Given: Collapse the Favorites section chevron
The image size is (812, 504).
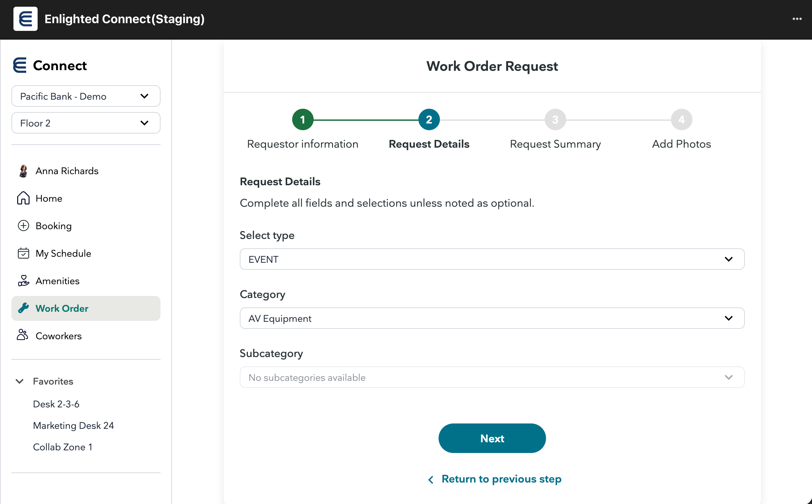Looking at the screenshot, I should tap(19, 382).
